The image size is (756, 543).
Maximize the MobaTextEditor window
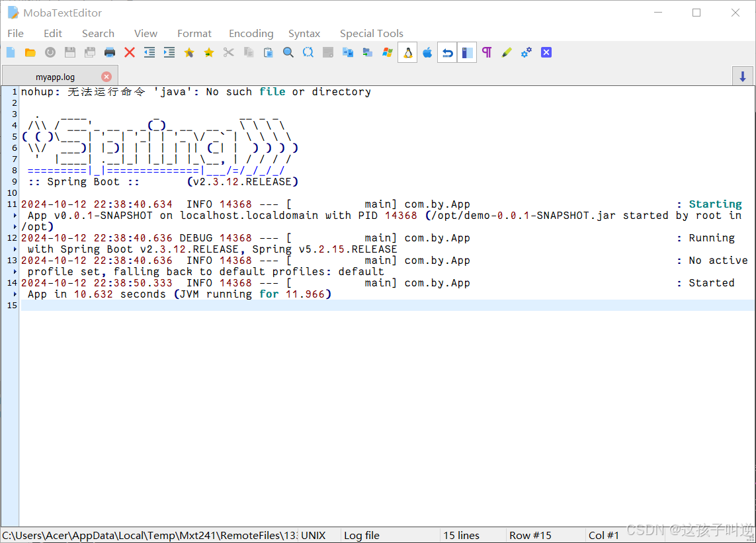point(696,13)
